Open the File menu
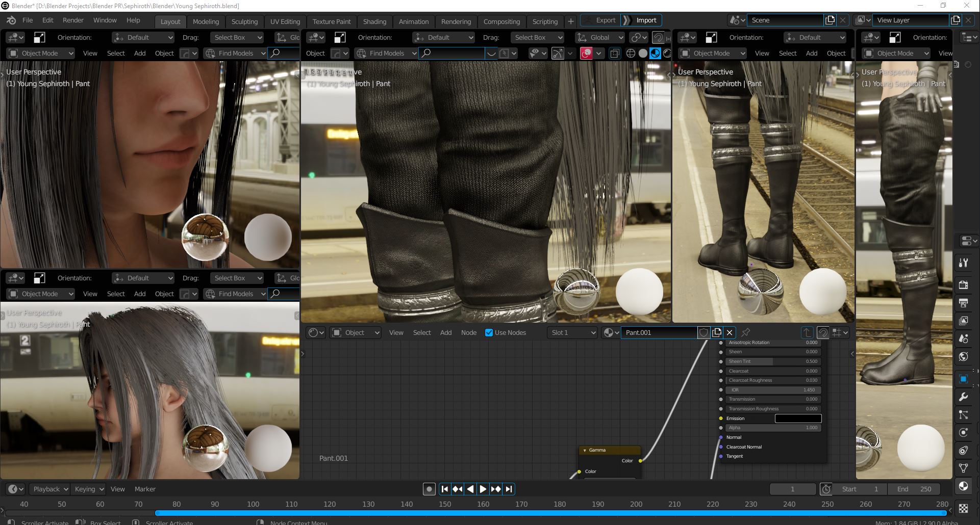 tap(28, 20)
